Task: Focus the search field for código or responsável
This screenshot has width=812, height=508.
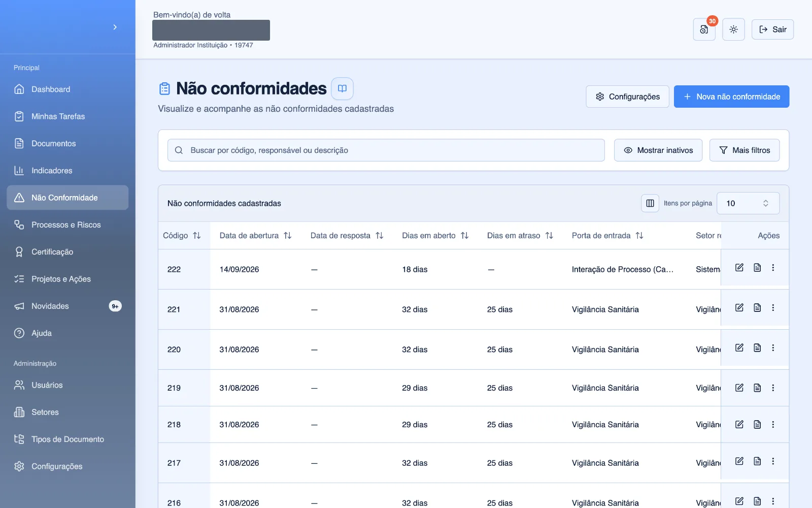Action: click(386, 150)
